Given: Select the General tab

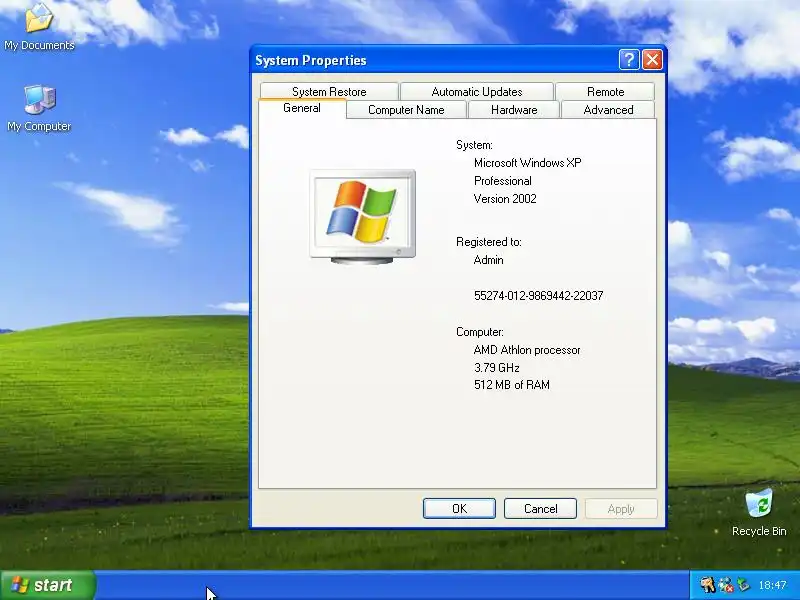Looking at the screenshot, I should pyautogui.click(x=302, y=108).
